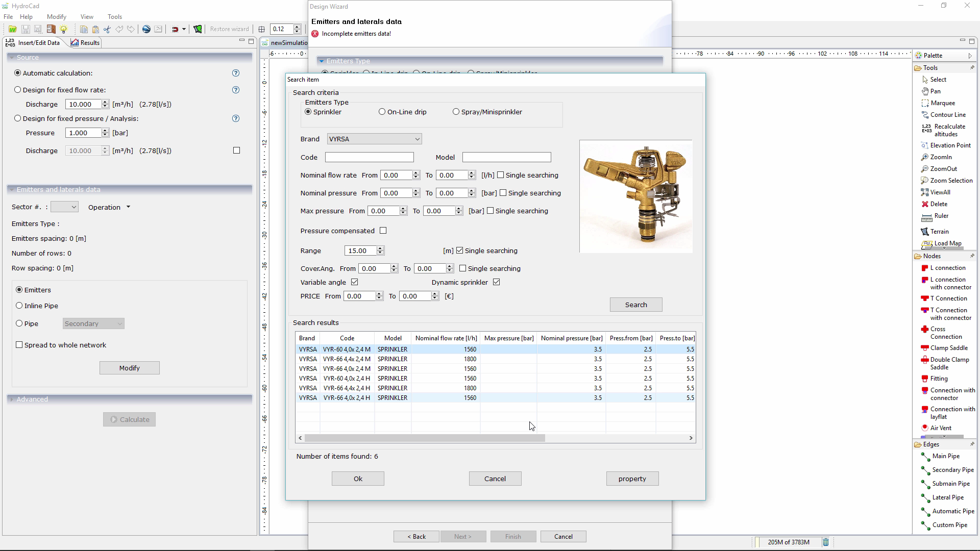This screenshot has height=551, width=980.
Task: Open the Sector number dropdown
Action: coord(64,207)
